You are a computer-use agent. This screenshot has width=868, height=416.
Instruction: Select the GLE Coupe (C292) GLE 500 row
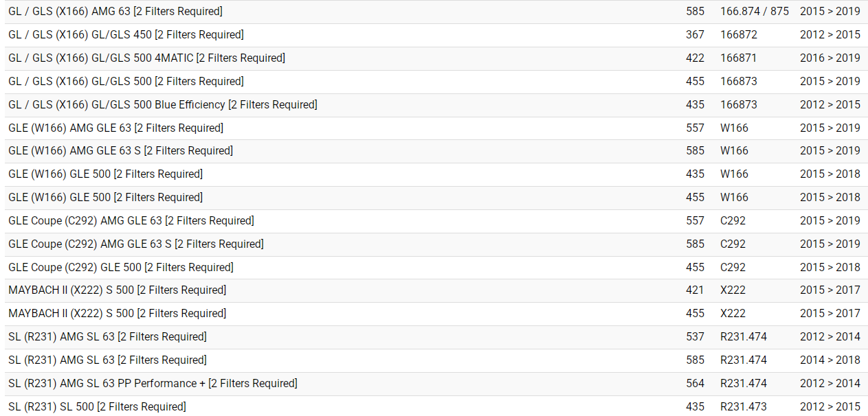tap(120, 268)
